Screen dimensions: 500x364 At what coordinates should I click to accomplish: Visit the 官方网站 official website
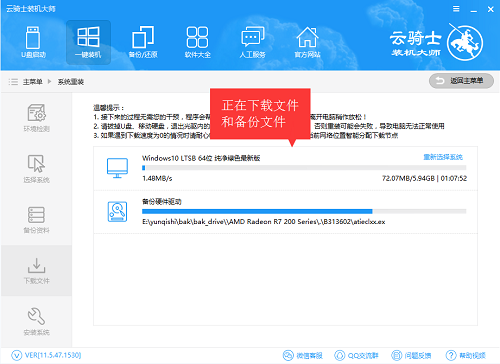tap(307, 42)
